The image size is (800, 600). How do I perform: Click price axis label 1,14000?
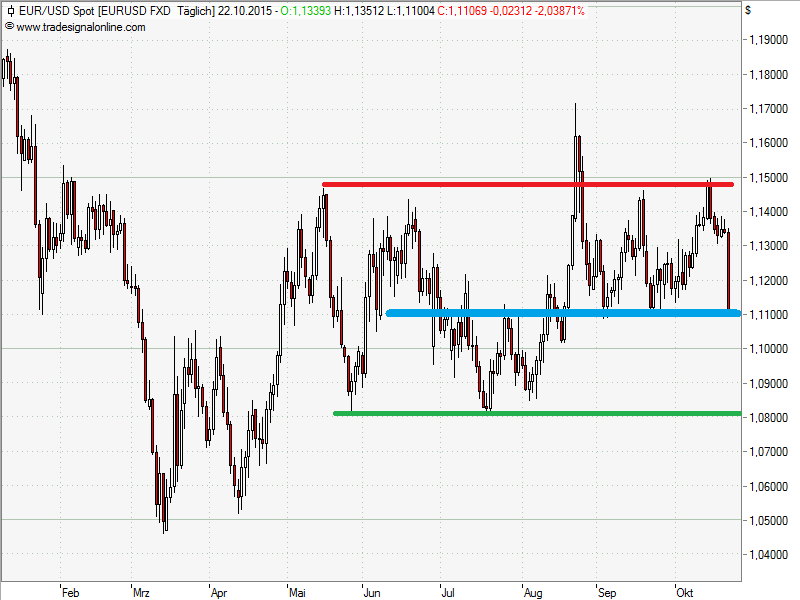[x=768, y=212]
